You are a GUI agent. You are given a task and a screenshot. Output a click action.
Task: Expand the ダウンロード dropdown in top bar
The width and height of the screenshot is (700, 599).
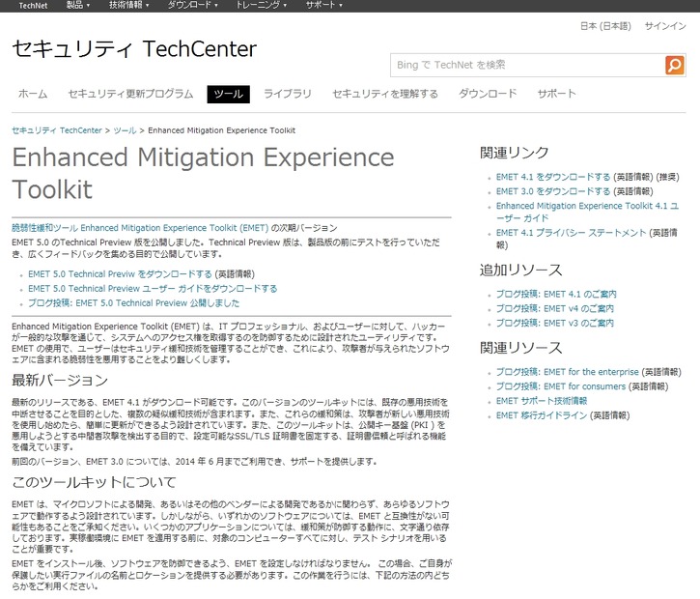pos(192,6)
